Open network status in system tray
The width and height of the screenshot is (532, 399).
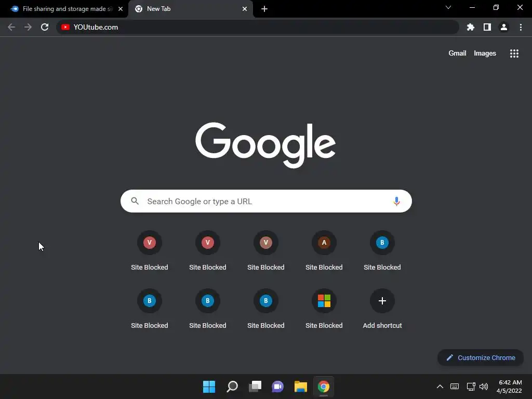(x=471, y=387)
